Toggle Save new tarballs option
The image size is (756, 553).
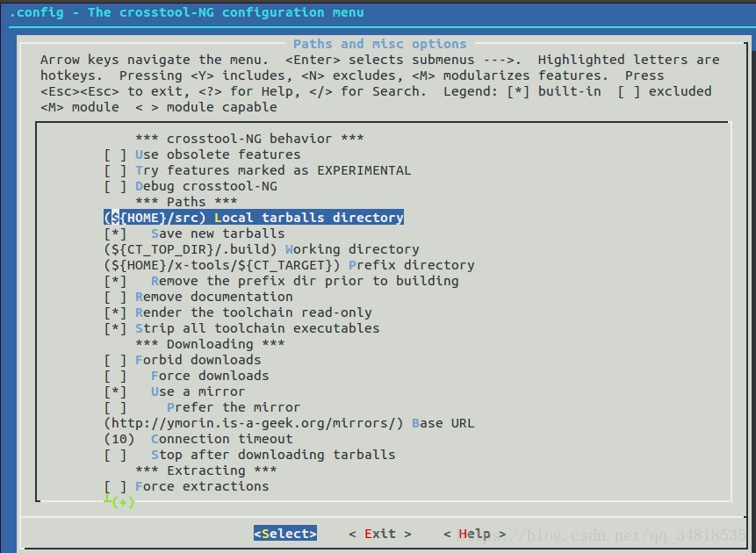(x=194, y=233)
